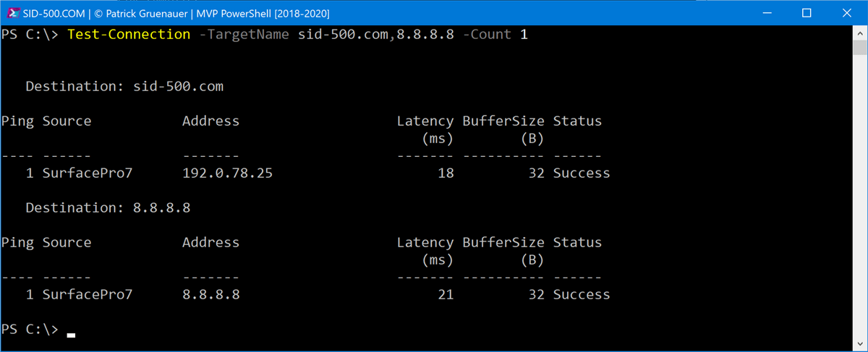Click the blinking cursor at the prompt
868x352 pixels.
[x=70, y=335]
